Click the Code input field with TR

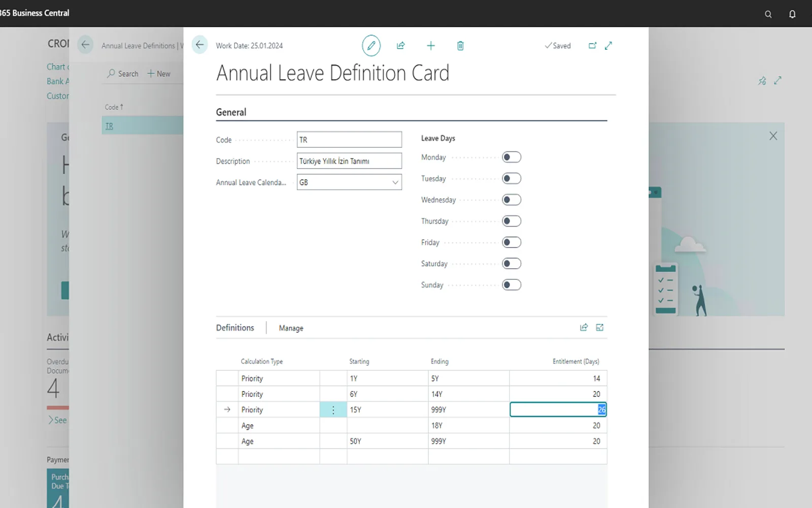tap(349, 140)
